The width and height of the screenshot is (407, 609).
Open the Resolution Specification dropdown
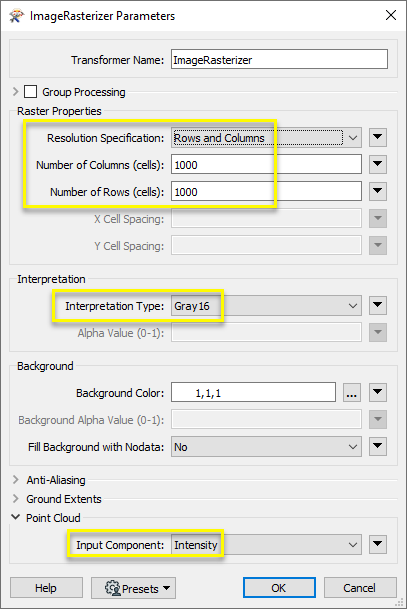tap(266, 138)
